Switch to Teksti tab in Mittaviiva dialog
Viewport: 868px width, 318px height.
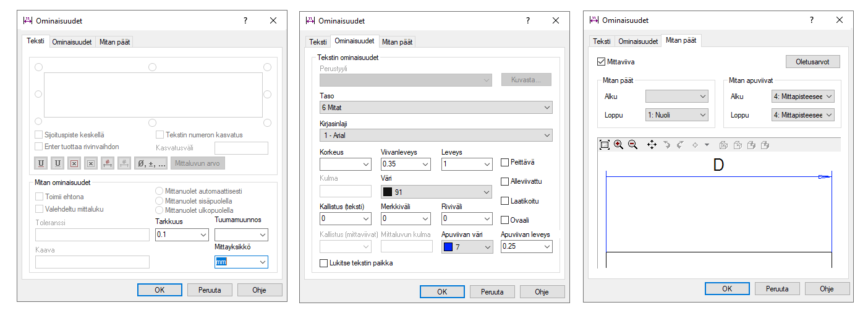click(602, 41)
